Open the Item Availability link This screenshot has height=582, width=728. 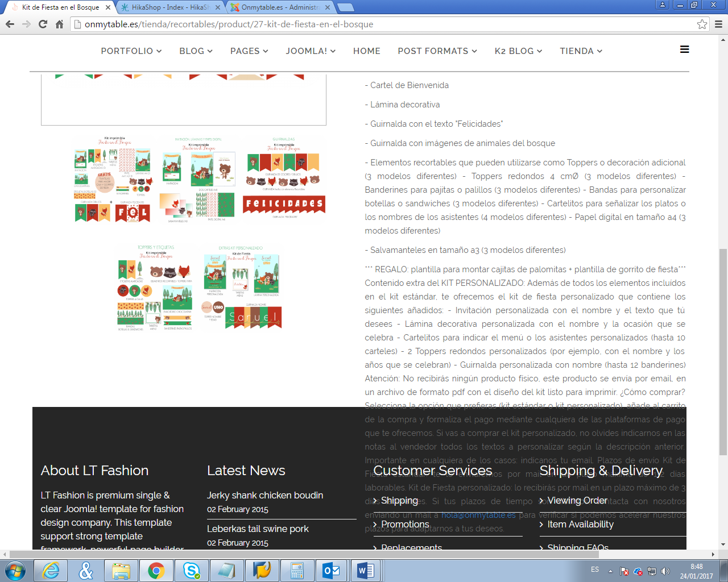(580, 524)
